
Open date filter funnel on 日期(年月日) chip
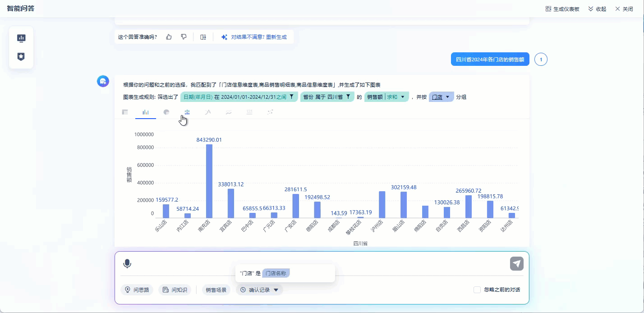click(x=291, y=97)
